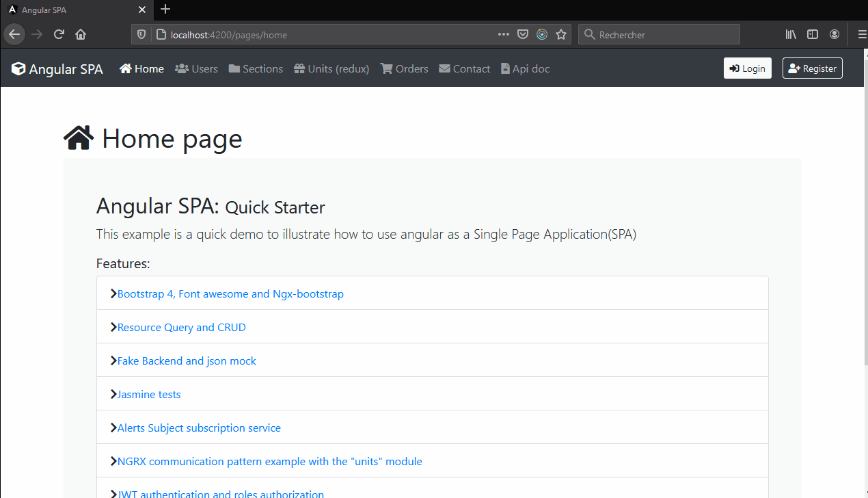The height and width of the screenshot is (498, 868).
Task: Open Api doc via the document icon
Action: pyautogui.click(x=506, y=68)
